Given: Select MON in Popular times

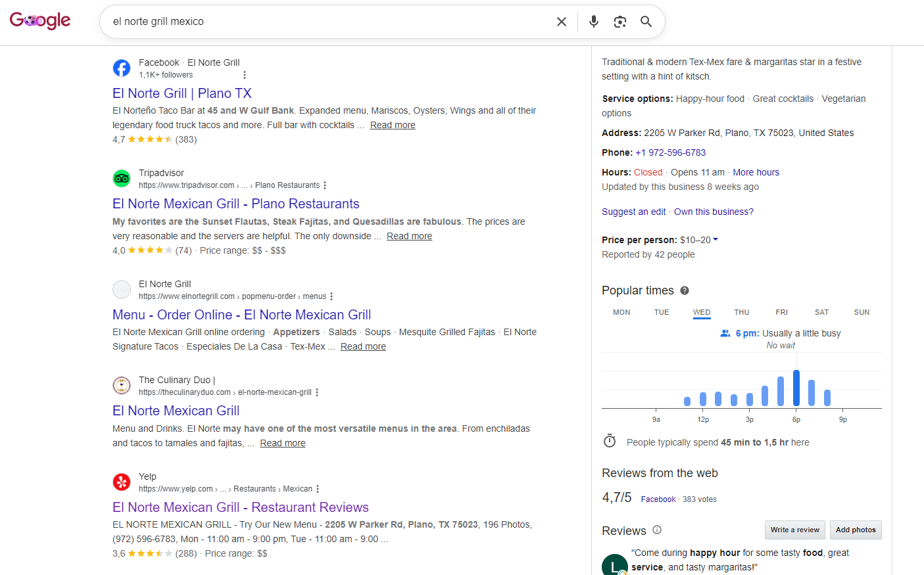Looking at the screenshot, I should tap(621, 312).
